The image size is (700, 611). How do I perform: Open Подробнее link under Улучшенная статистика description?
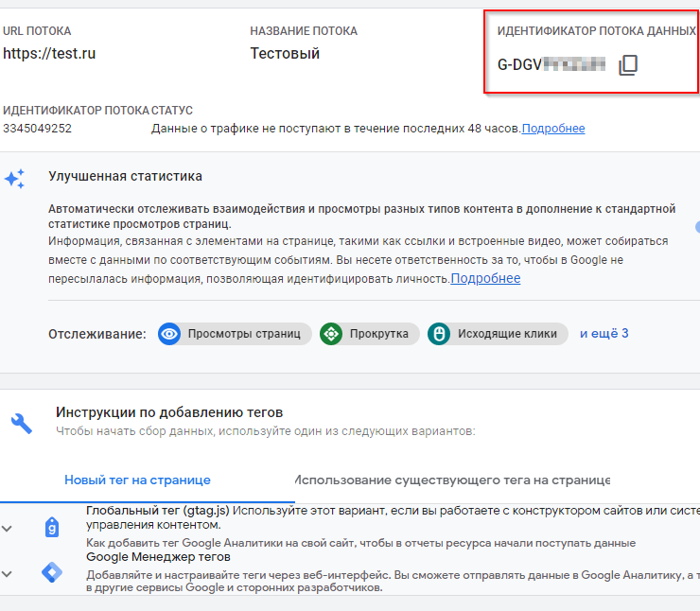[485, 278]
